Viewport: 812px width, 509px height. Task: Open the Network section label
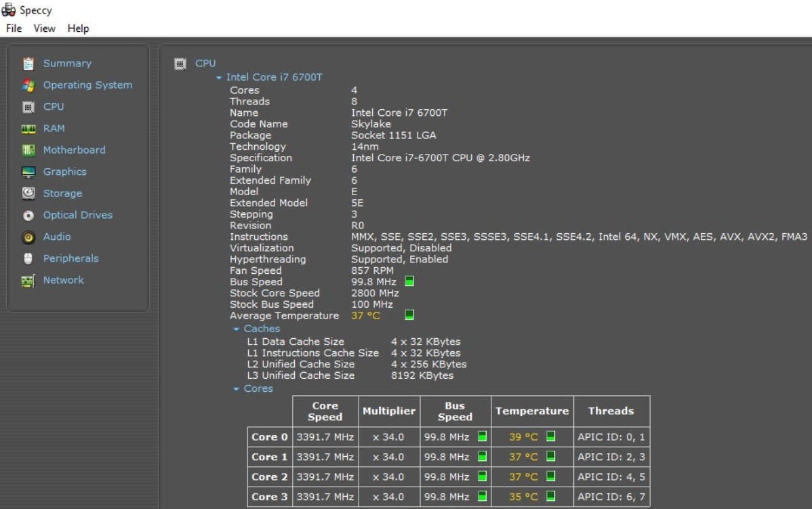pos(64,280)
